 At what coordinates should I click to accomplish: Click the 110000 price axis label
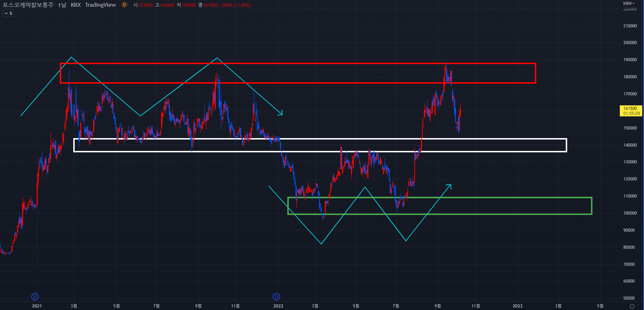coord(630,196)
